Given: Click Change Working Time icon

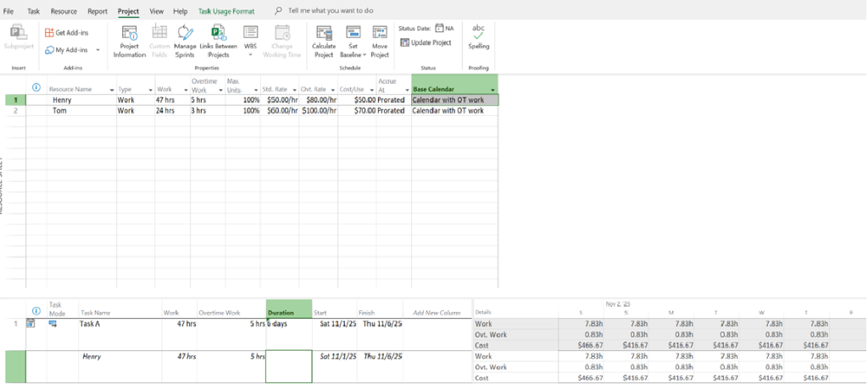Looking at the screenshot, I should 281,42.
